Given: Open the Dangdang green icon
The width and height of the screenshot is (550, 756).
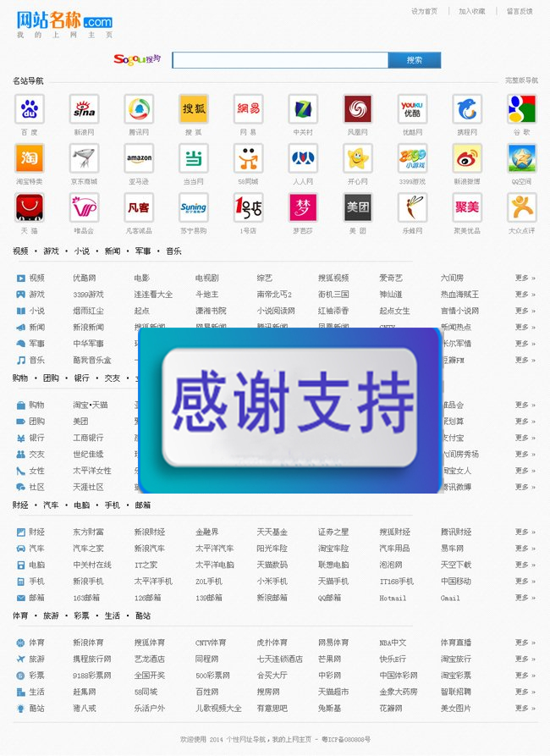Looking at the screenshot, I should [194, 158].
